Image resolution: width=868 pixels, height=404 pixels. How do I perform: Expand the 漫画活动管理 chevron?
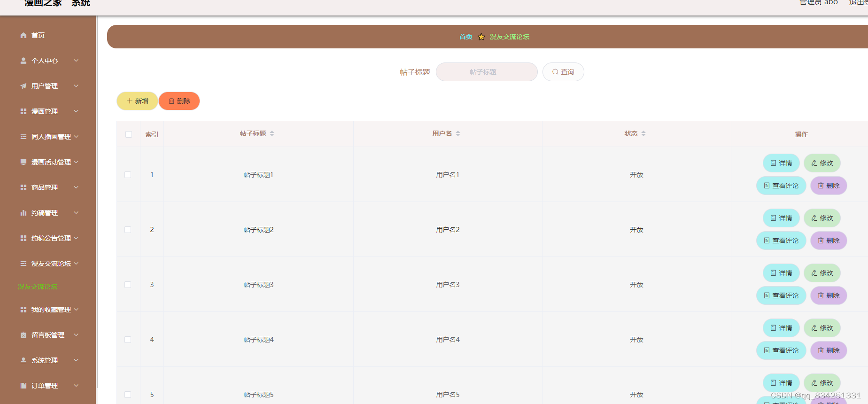point(76,162)
